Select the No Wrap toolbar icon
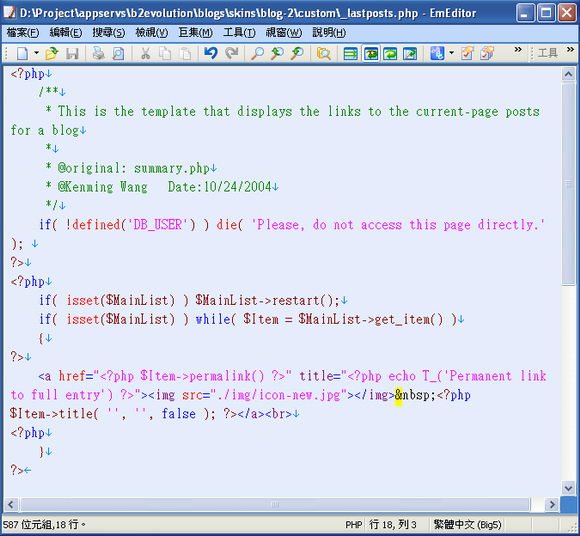 (x=350, y=54)
